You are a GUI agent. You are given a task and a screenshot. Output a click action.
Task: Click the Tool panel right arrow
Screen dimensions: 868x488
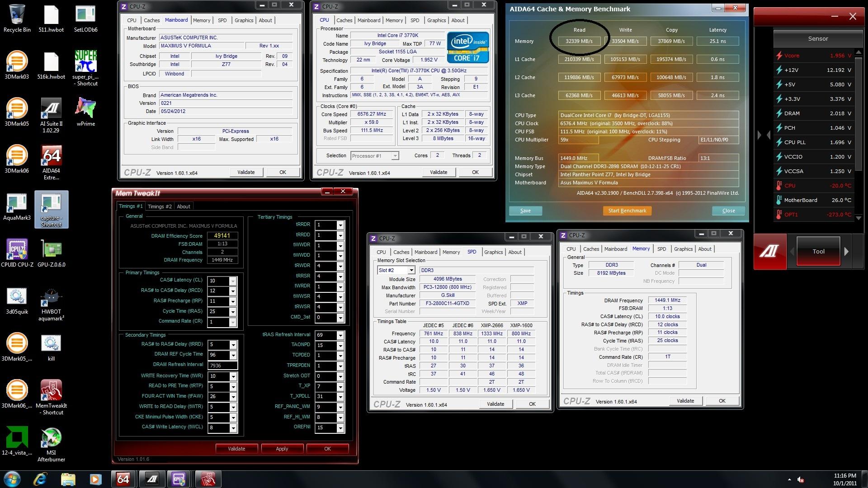coord(846,252)
